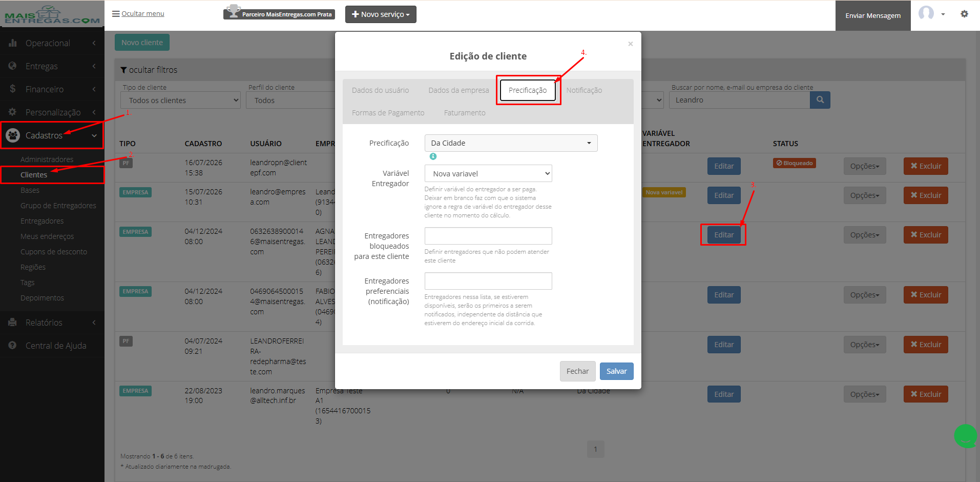Click the MaisEntregas.com logo
The image size is (980, 482).
point(52,15)
